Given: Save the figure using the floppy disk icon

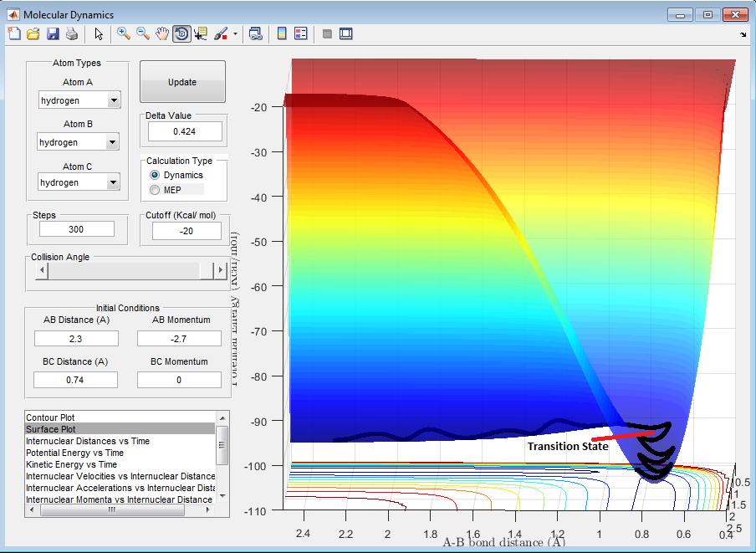Looking at the screenshot, I should (x=53, y=33).
